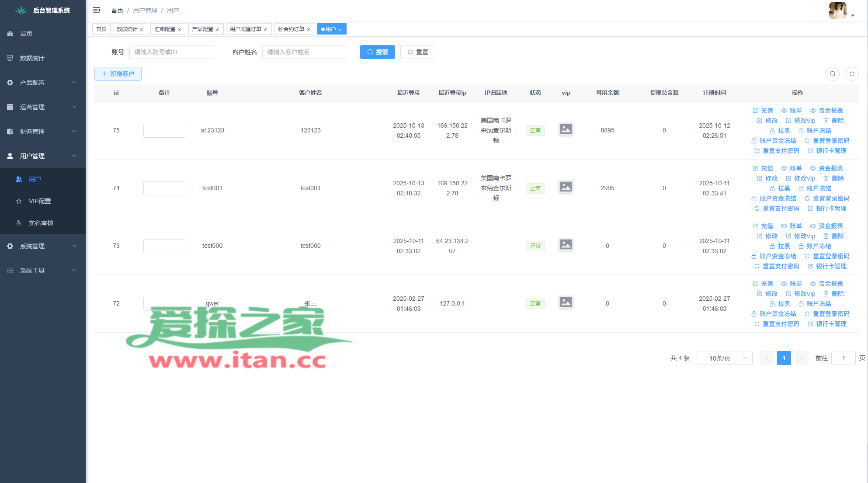Image resolution: width=868 pixels, height=483 pixels.
Task: Open 首页 from the sidebar
Action: (x=26, y=34)
